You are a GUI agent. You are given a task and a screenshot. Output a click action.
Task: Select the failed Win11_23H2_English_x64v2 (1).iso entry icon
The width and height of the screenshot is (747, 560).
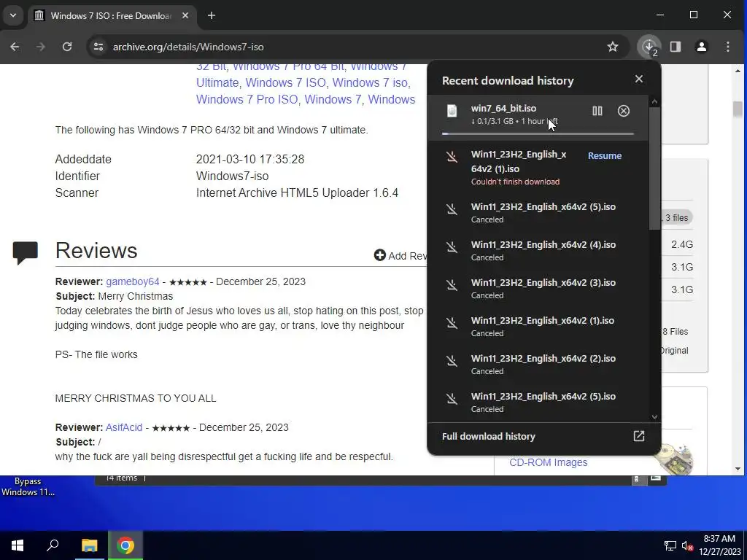tap(452, 156)
